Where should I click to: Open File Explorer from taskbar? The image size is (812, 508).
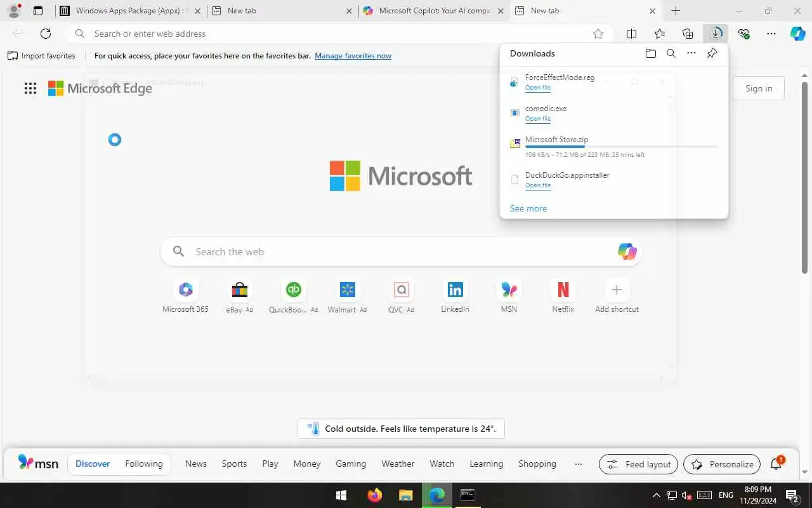pyautogui.click(x=406, y=495)
